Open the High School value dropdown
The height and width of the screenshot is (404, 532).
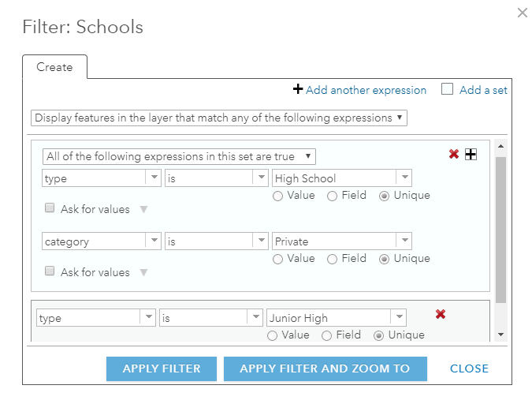click(404, 178)
